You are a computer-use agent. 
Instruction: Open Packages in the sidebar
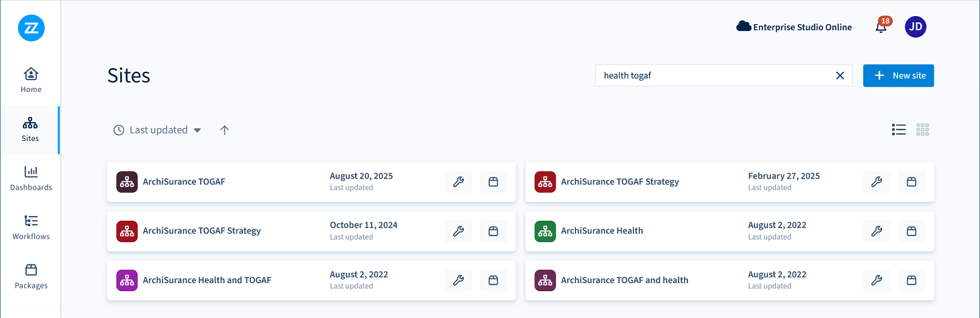[31, 276]
